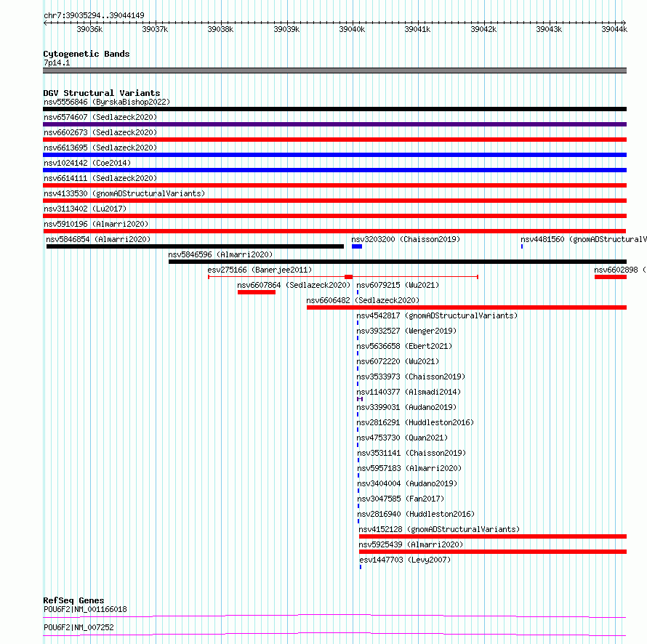Image resolution: width=647 pixels, height=644 pixels.
Task: Select nsv1140377 (Alsmadi2014) label
Action: [x=409, y=392]
